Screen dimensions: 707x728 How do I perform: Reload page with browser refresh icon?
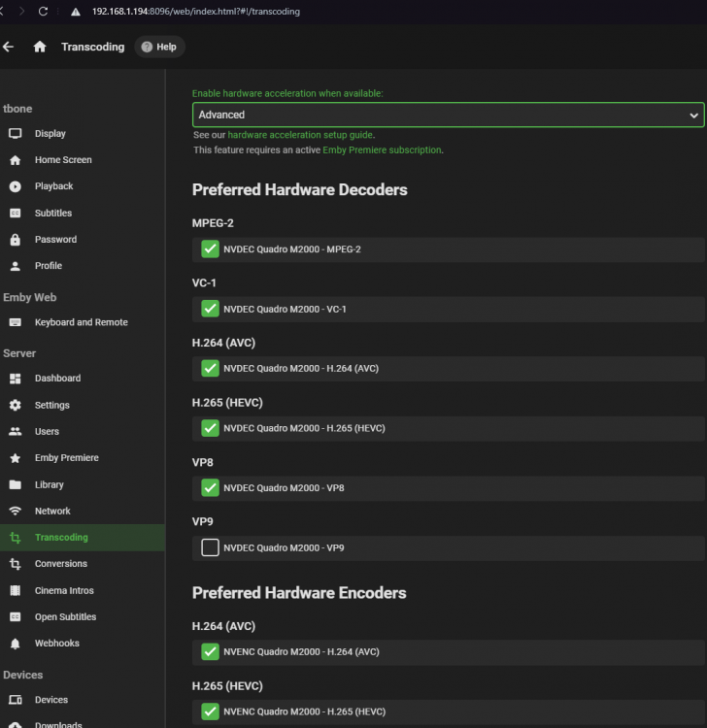click(x=43, y=11)
